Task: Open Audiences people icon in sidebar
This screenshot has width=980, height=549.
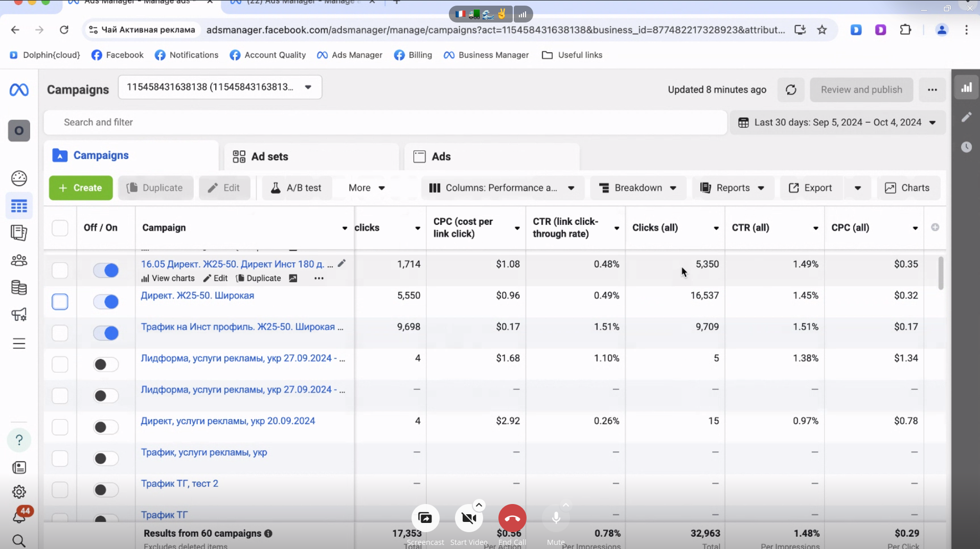Action: 19,260
